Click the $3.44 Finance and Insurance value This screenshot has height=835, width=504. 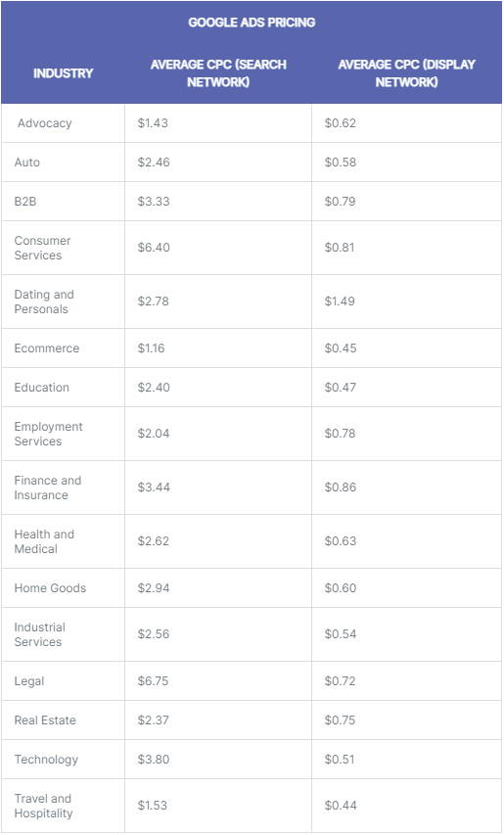point(154,487)
